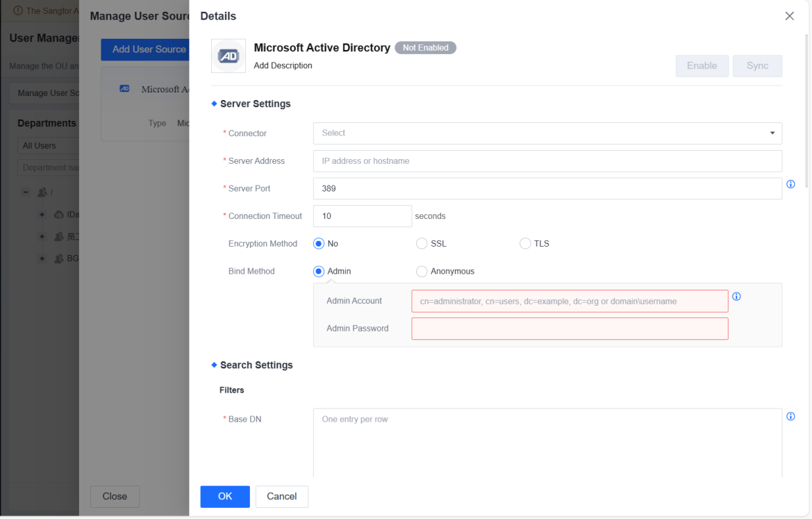Click the info icon beside Admin Account

pyautogui.click(x=736, y=296)
